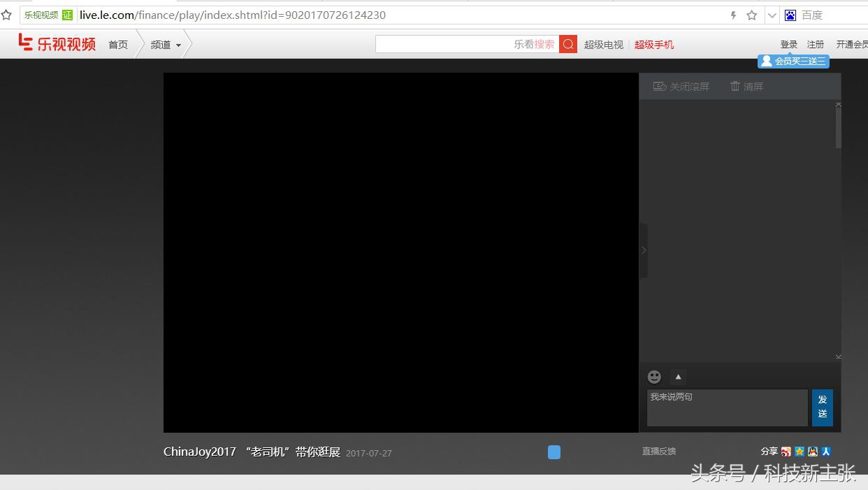Click the search magnifier icon
The height and width of the screenshot is (490, 868).
click(567, 43)
